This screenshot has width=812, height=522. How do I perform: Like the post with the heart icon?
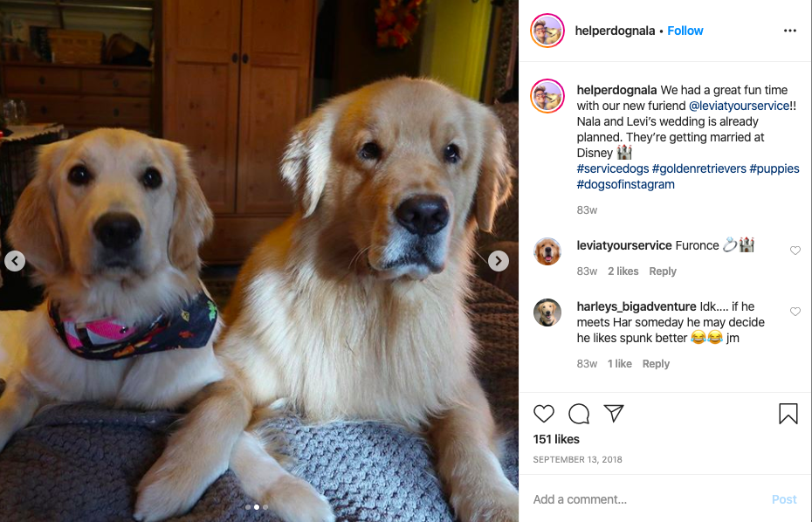544,414
